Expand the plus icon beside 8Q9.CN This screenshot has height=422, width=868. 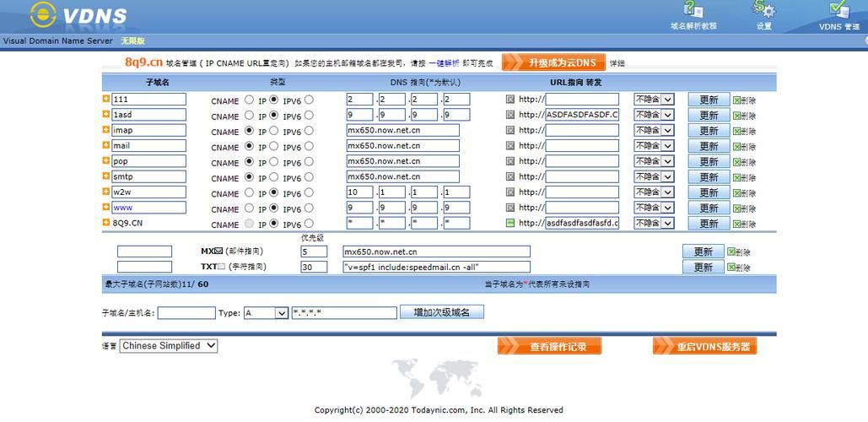(106, 223)
